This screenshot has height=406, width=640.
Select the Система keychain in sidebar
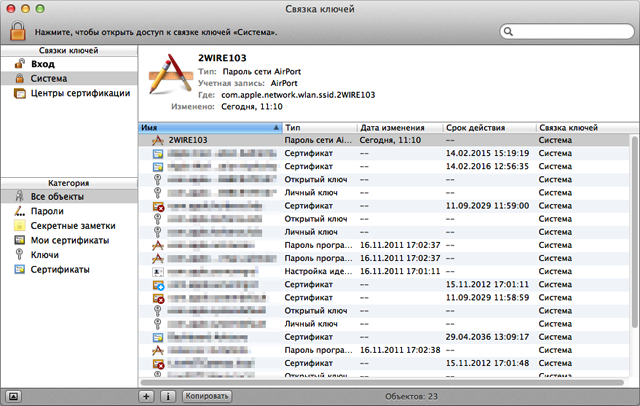(x=50, y=78)
